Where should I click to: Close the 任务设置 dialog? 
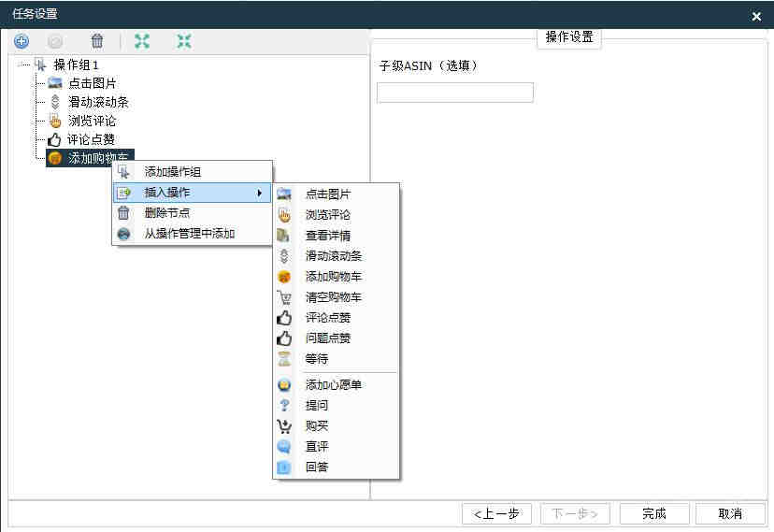tap(756, 16)
